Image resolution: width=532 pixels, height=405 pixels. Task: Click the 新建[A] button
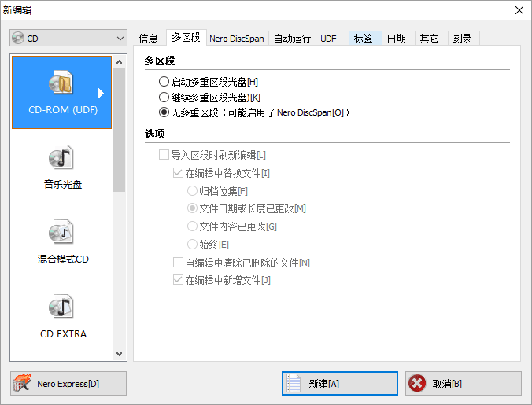(340, 383)
